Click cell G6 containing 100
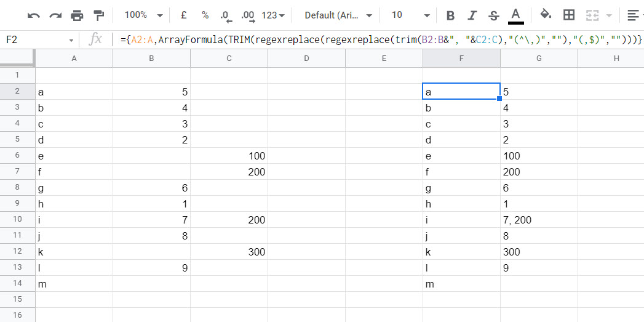Screen dimensions: 644x322 coord(539,155)
